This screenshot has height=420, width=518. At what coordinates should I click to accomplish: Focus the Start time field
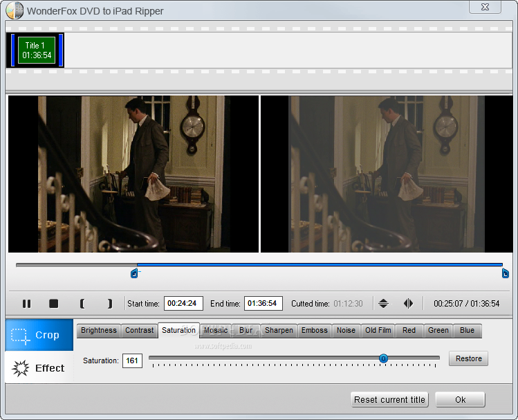tap(183, 303)
